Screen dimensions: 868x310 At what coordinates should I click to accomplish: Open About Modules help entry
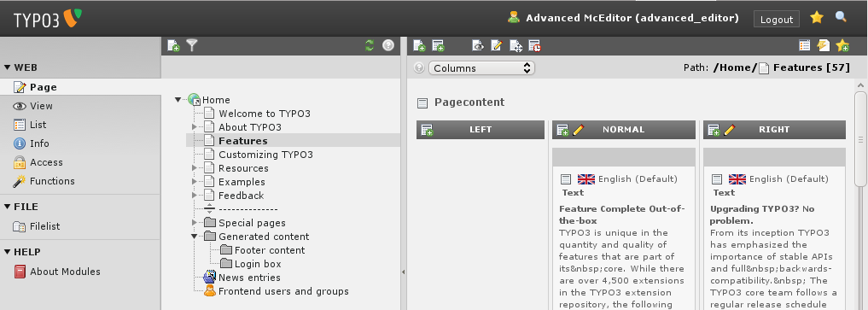57,272
